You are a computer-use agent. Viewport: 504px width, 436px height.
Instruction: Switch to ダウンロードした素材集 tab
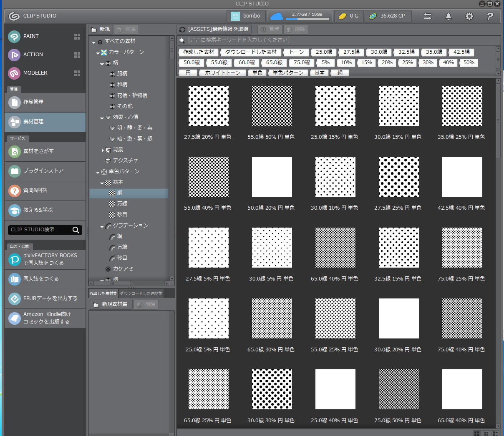[141, 293]
